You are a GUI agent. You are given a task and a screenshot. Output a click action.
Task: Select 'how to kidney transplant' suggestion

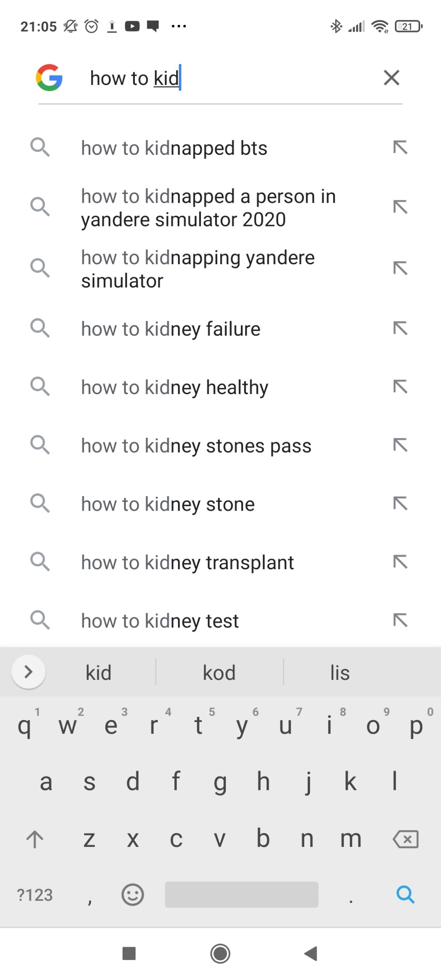(187, 563)
